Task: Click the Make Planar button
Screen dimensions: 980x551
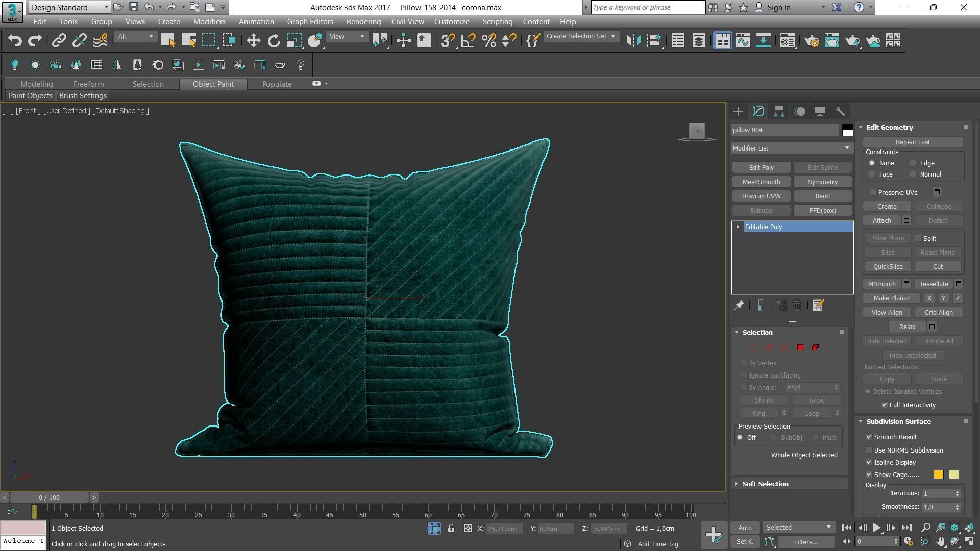Action: click(891, 298)
